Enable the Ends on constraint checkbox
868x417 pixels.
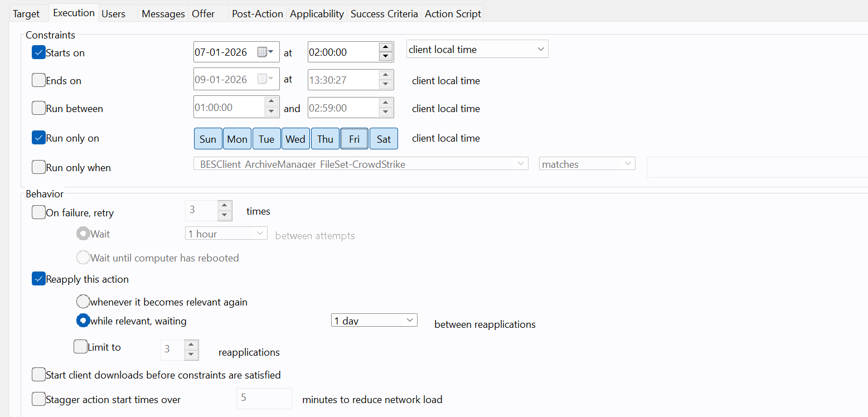pos(38,80)
